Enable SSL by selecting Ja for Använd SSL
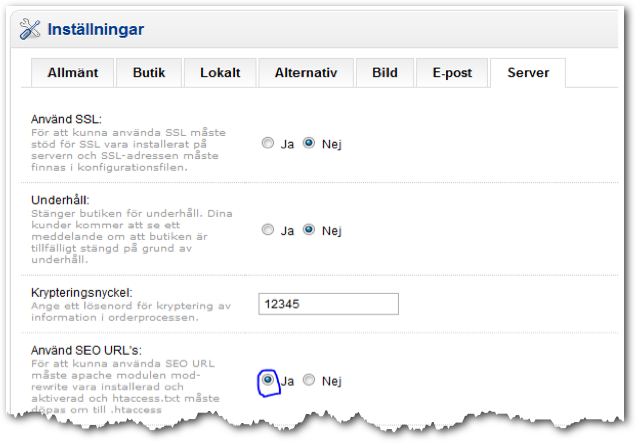 point(268,143)
